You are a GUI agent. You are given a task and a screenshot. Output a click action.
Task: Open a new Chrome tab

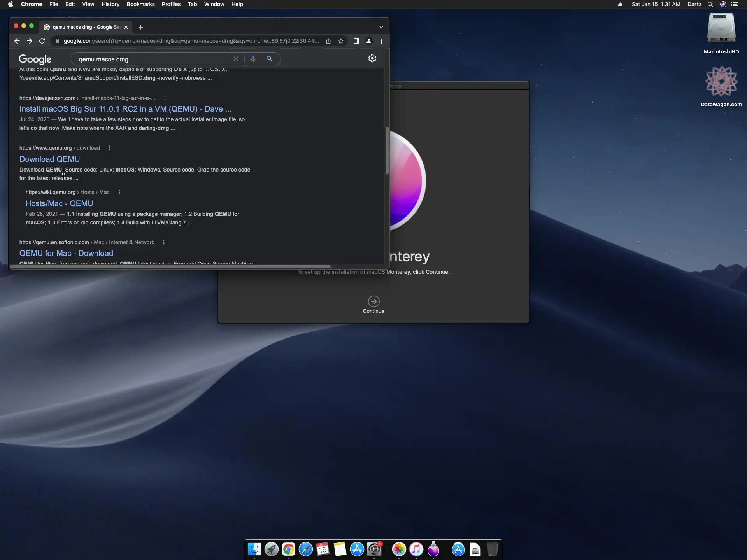point(141,27)
